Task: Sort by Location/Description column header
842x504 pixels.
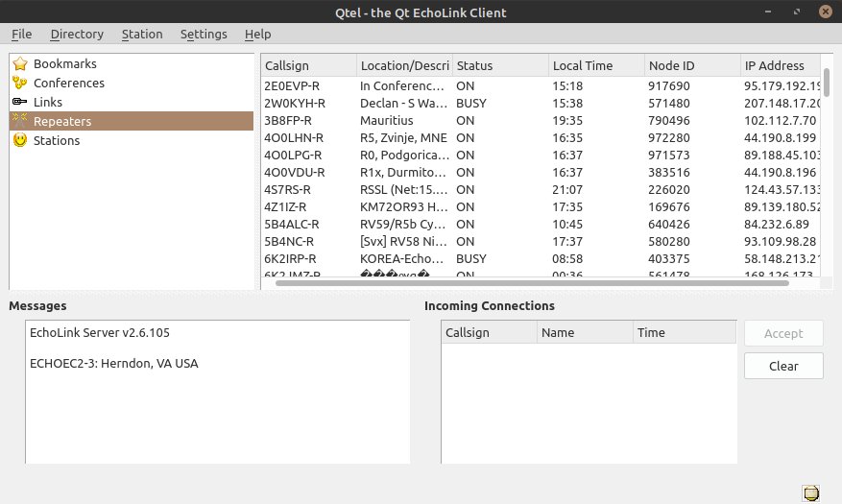Action: pos(405,65)
